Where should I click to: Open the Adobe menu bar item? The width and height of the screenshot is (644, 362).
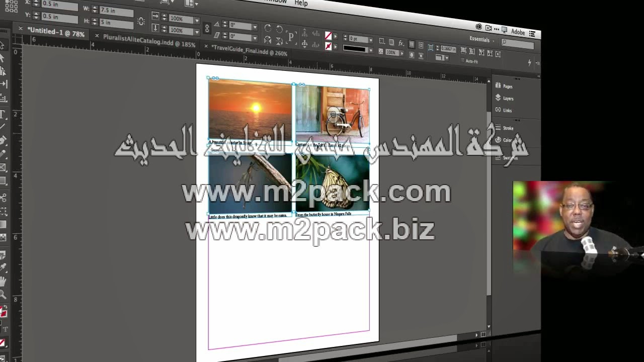pyautogui.click(x=518, y=32)
